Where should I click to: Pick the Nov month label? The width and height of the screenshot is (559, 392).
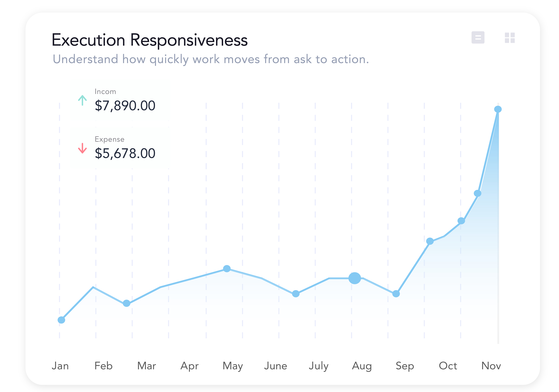(491, 366)
